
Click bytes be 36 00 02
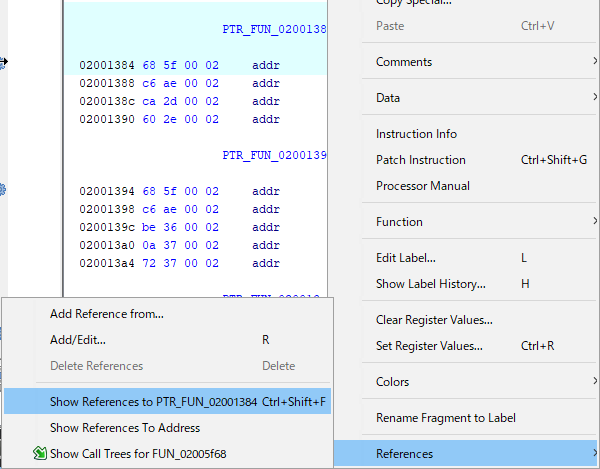tap(180, 227)
